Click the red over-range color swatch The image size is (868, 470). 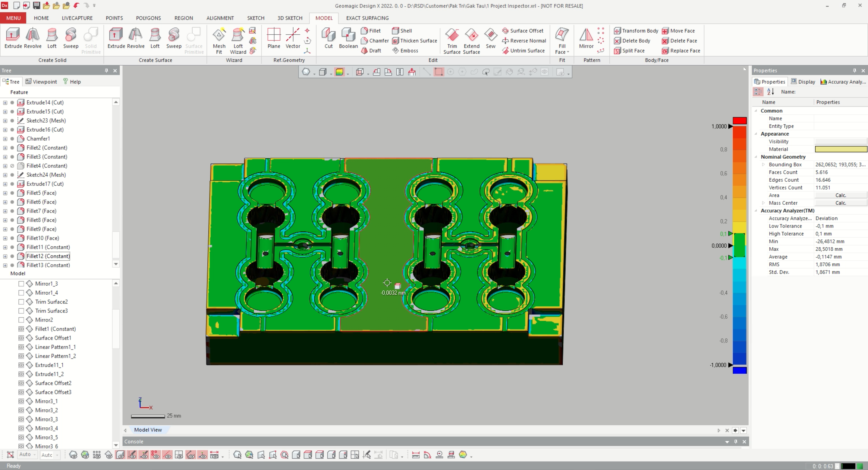coord(740,121)
